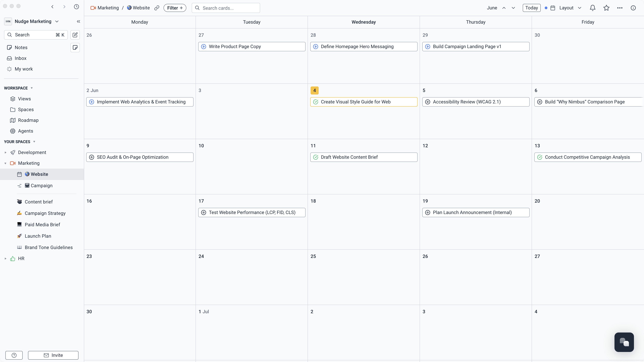644x362 pixels.
Task: Click the Invite button
Action: (x=53, y=355)
